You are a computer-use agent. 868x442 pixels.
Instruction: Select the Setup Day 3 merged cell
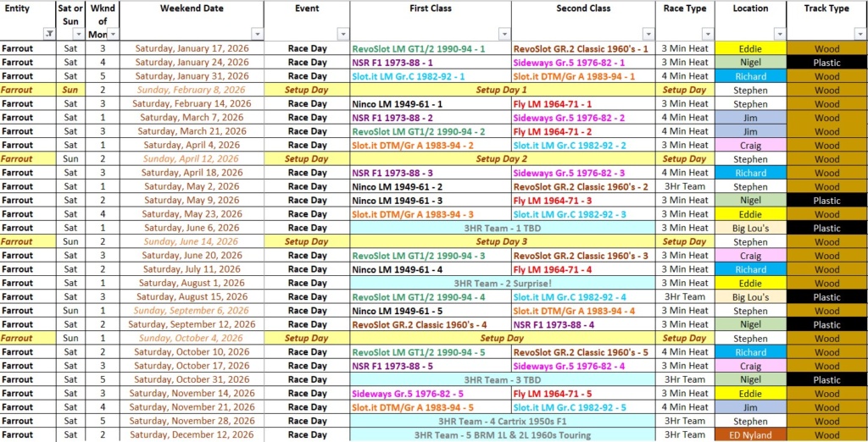(x=502, y=242)
